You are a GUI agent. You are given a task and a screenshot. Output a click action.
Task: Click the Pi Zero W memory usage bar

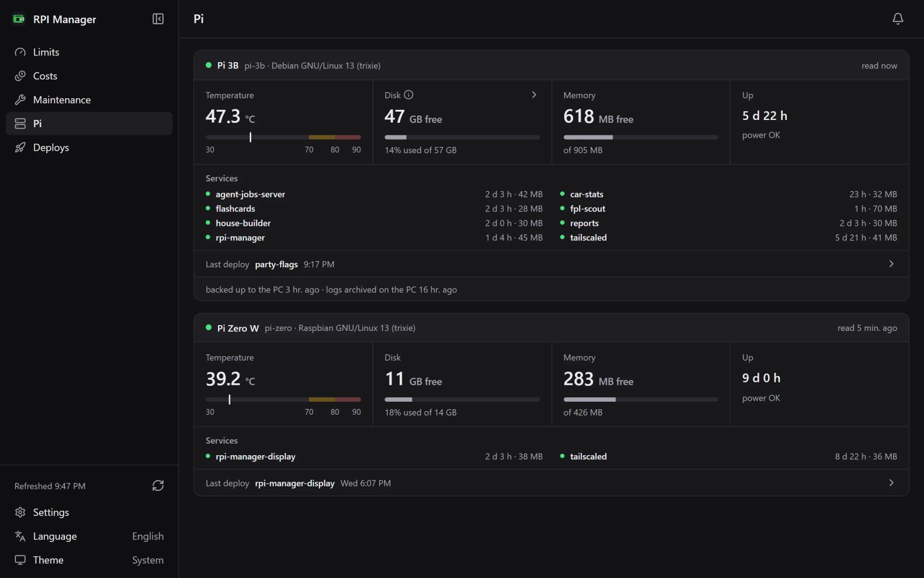641,400
